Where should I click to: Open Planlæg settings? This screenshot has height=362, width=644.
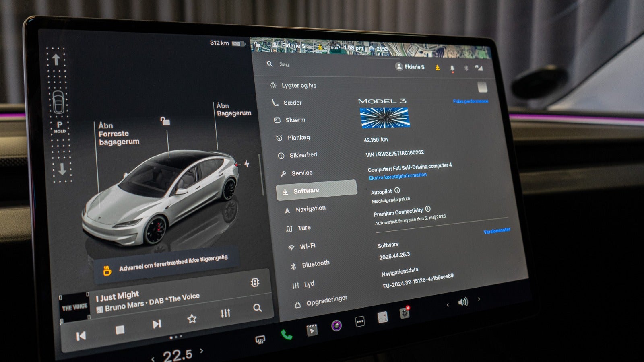click(x=298, y=138)
